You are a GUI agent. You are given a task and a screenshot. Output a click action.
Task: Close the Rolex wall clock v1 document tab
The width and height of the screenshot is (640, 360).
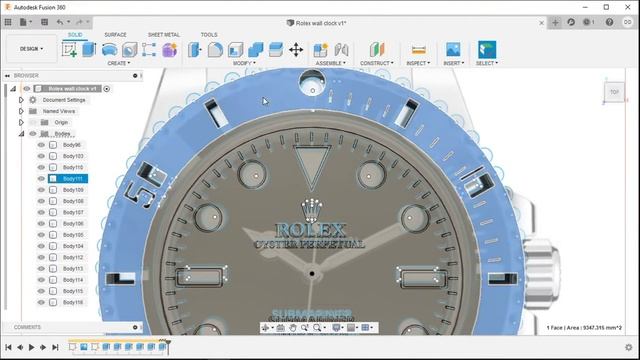(542, 23)
